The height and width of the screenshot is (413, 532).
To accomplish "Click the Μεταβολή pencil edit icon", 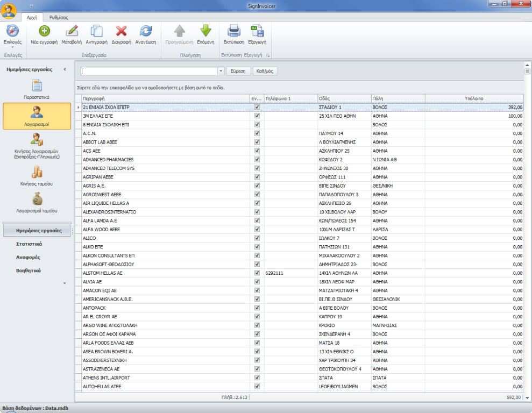I will coord(72,31).
